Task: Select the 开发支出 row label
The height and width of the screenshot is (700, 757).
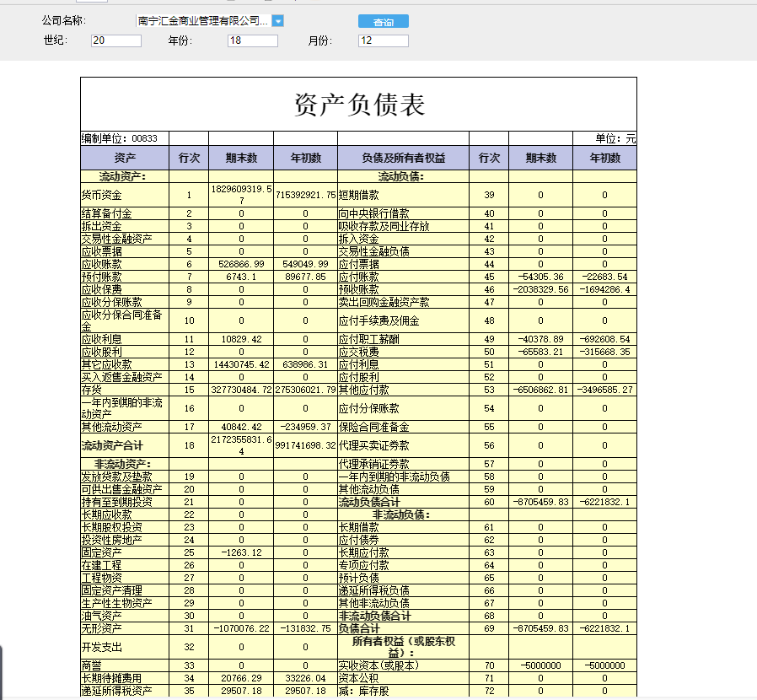Action: tap(101, 647)
